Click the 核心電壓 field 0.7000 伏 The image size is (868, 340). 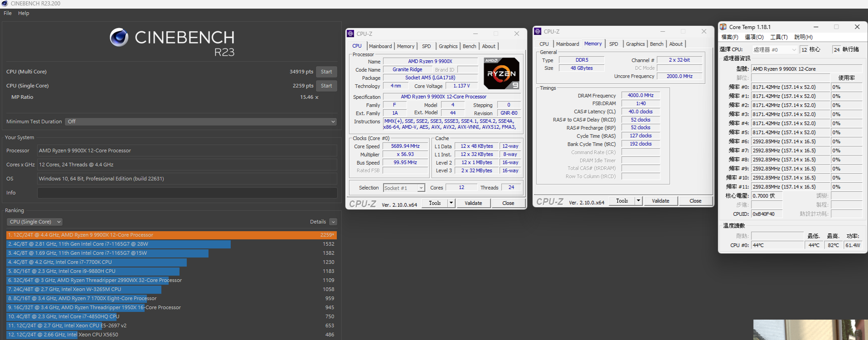[x=767, y=196]
